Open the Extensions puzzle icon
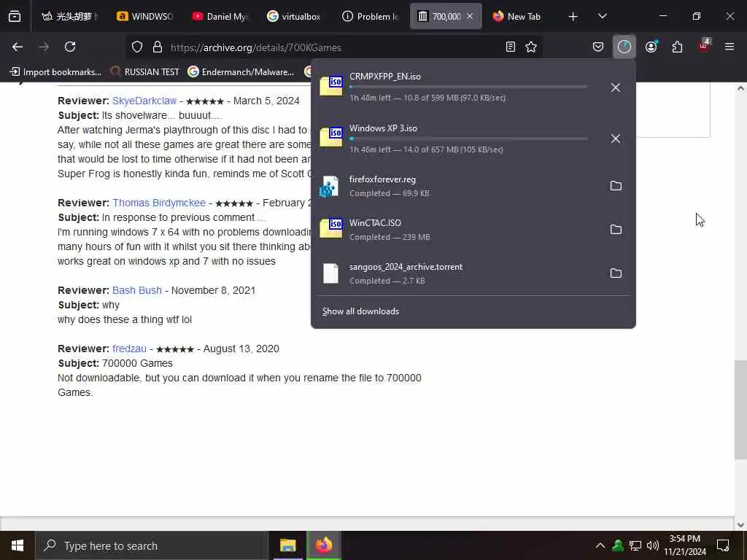Image resolution: width=747 pixels, height=560 pixels. pos(677,47)
